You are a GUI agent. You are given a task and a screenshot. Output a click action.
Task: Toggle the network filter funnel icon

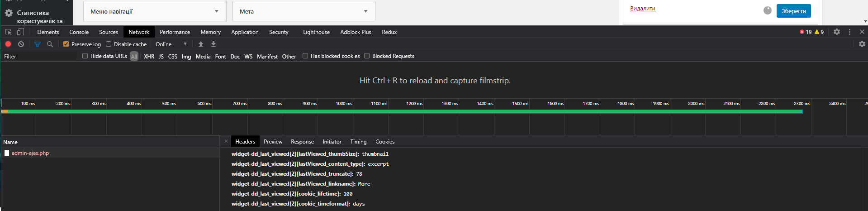[38, 44]
